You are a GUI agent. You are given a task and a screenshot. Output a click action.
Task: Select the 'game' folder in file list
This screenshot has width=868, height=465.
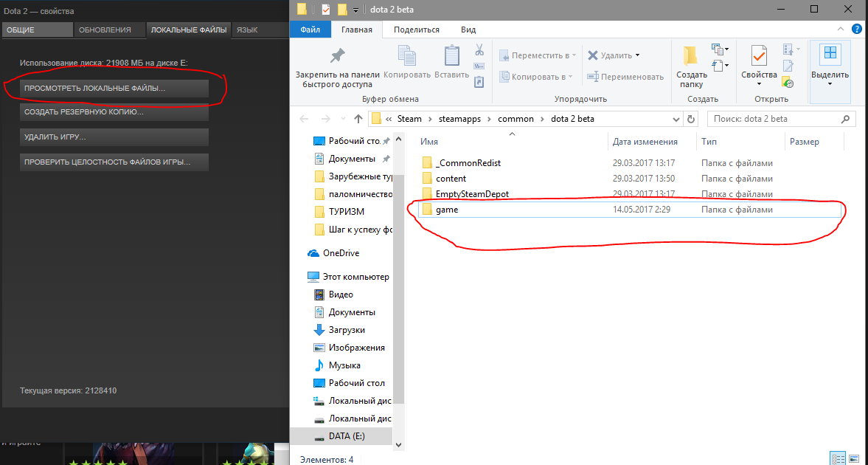[447, 210]
